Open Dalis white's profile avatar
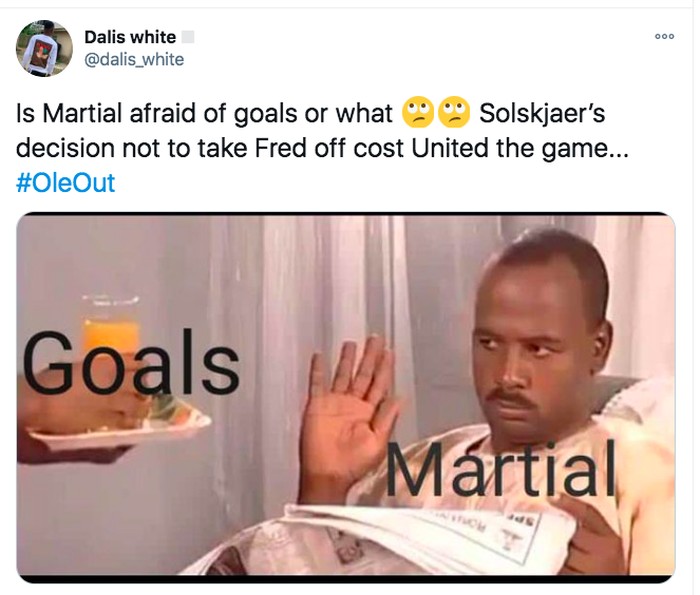The width and height of the screenshot is (700, 595). point(44,48)
